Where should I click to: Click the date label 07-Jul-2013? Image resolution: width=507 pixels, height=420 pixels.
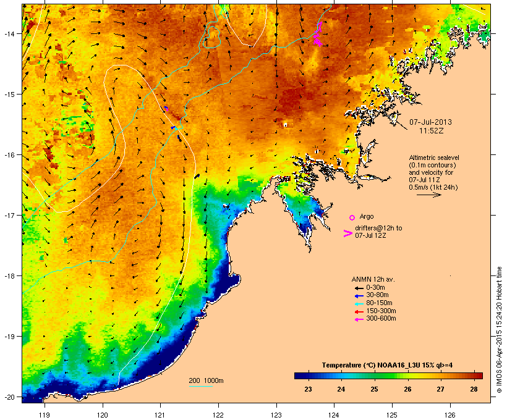pos(430,122)
